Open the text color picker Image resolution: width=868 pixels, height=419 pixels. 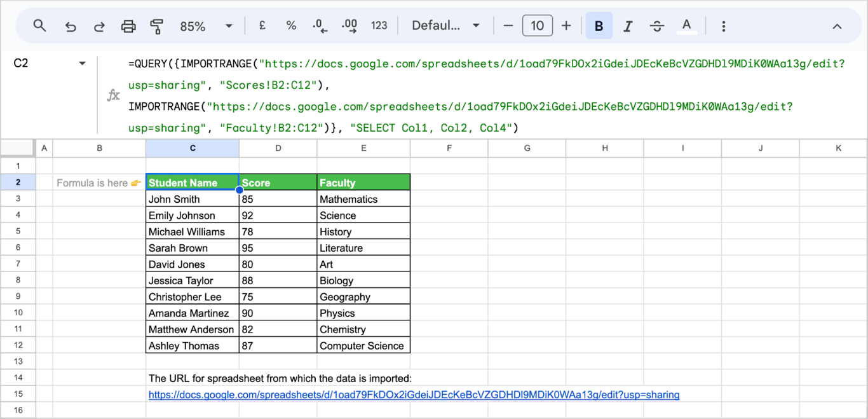[x=686, y=26]
